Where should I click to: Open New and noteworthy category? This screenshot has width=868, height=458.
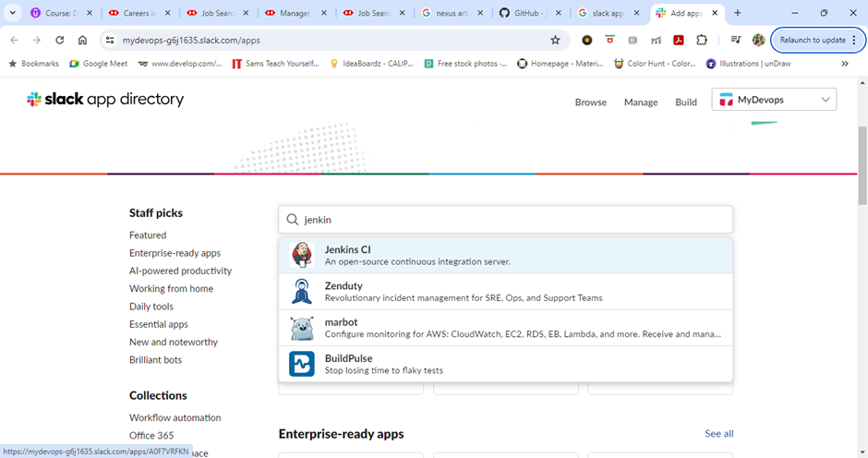click(174, 342)
